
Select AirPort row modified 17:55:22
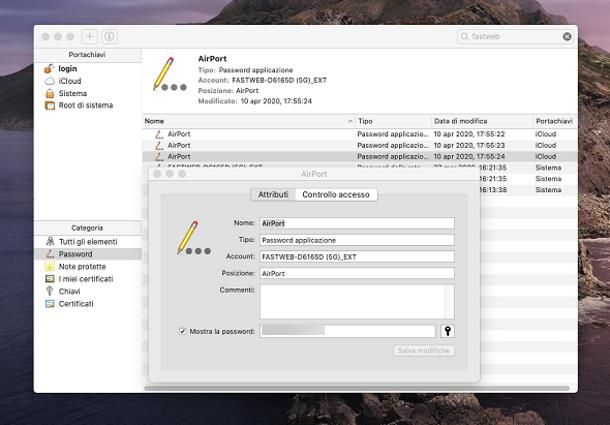coord(360,134)
